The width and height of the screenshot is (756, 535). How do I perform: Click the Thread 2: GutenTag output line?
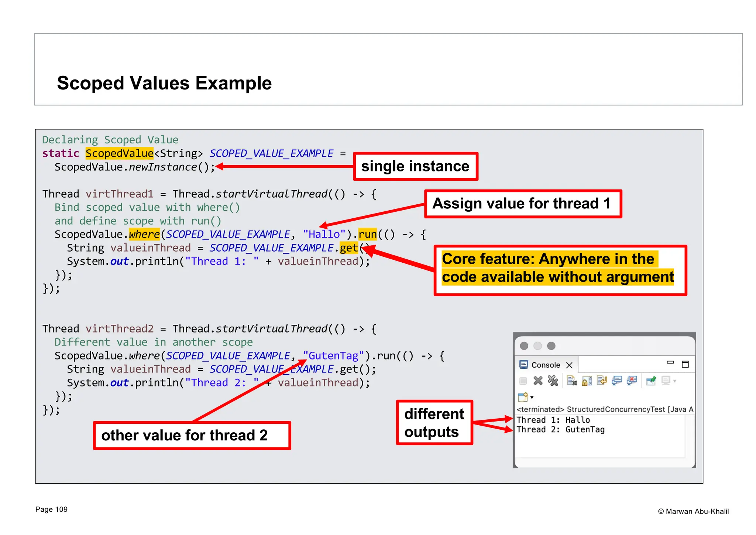[x=560, y=430]
